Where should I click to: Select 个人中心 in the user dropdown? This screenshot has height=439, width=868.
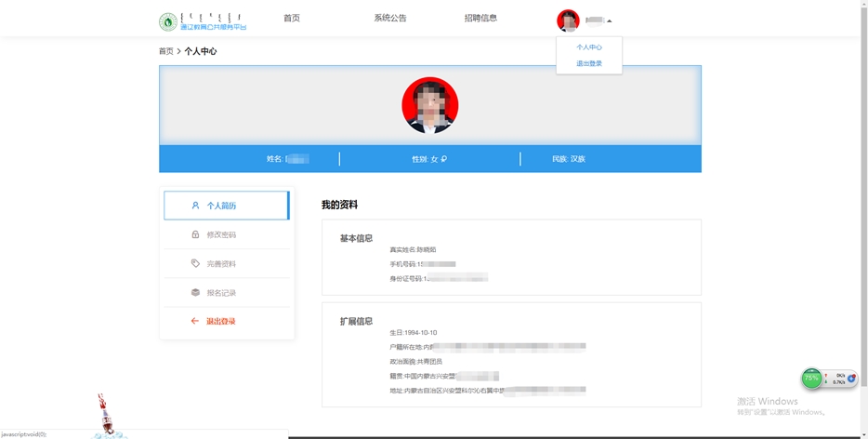pyautogui.click(x=589, y=47)
